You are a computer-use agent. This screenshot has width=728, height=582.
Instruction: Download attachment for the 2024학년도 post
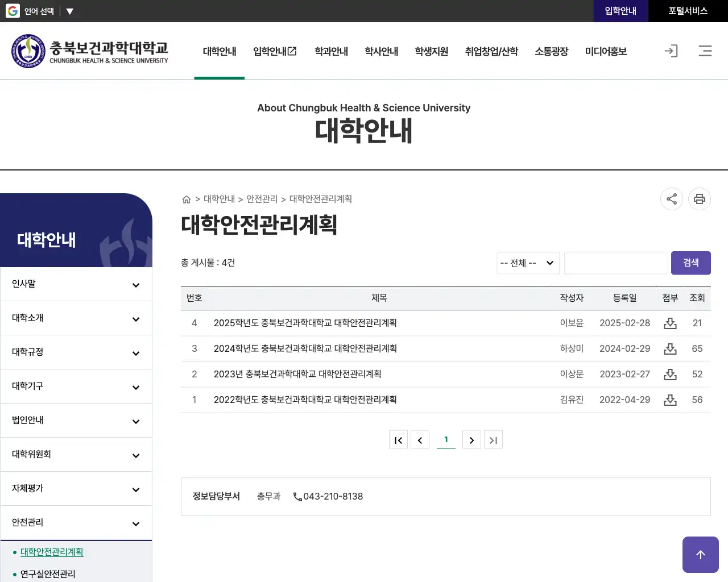pos(671,348)
